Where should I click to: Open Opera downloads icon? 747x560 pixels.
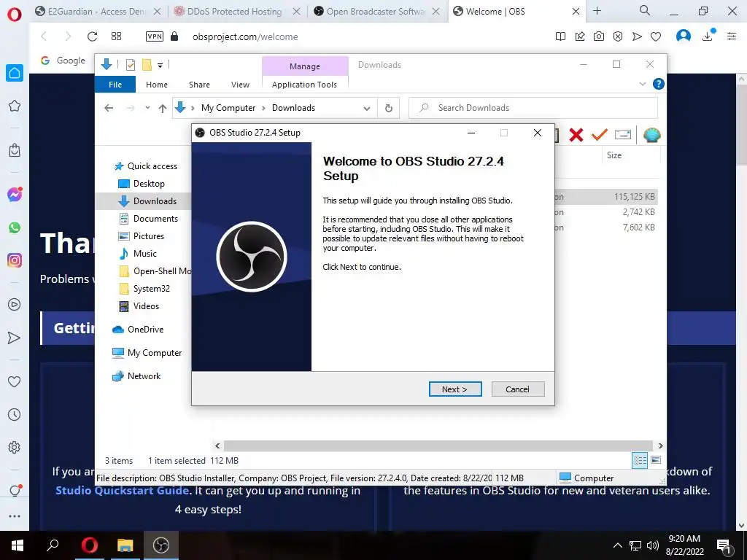[708, 36]
